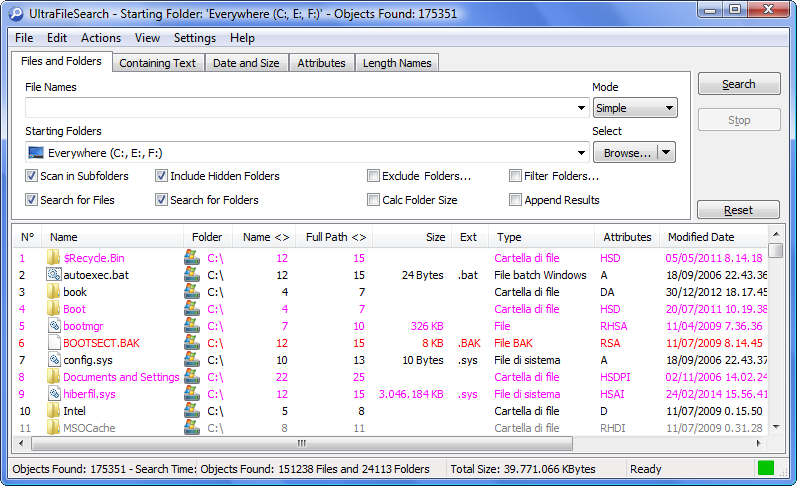Sort results by Name column header
The image size is (798, 486).
(112, 237)
